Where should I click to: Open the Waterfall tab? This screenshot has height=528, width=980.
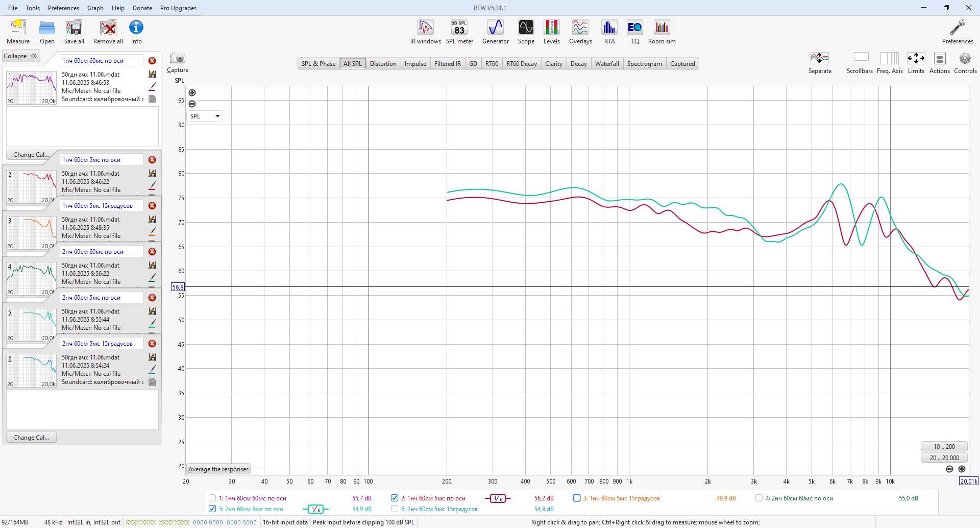[607, 64]
